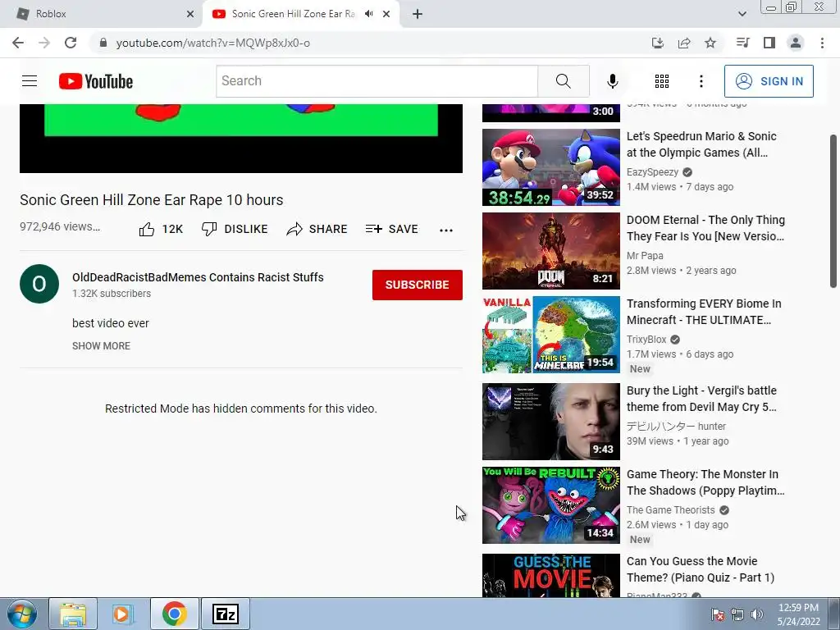
Task: Open the Vergil Bury the Light thumbnail
Action: [550, 421]
